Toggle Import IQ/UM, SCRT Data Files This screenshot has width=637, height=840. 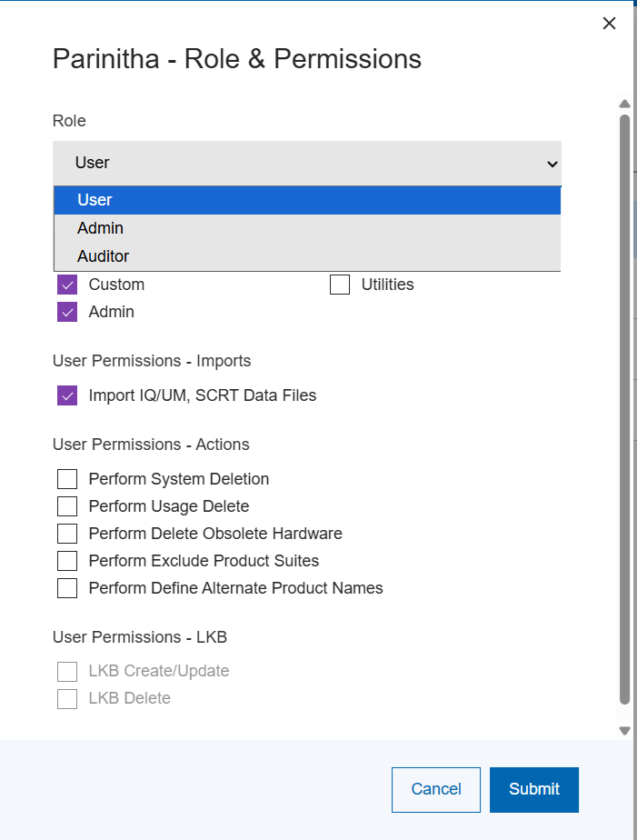point(67,395)
